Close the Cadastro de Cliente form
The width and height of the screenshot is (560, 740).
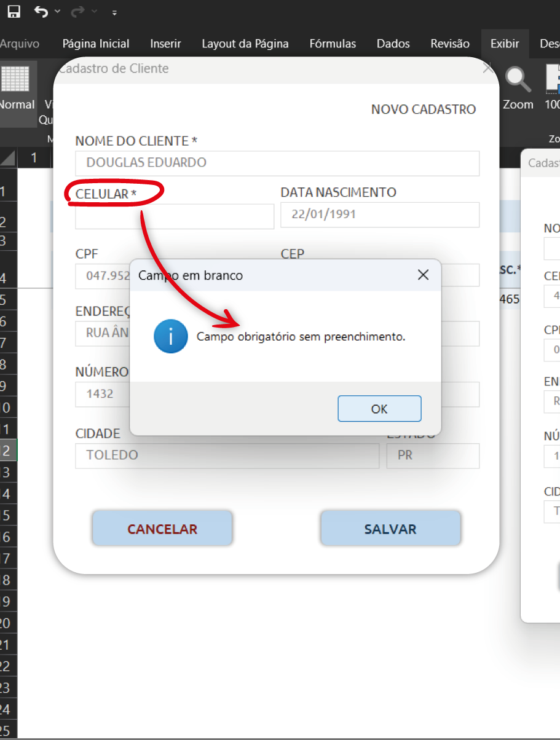(488, 68)
